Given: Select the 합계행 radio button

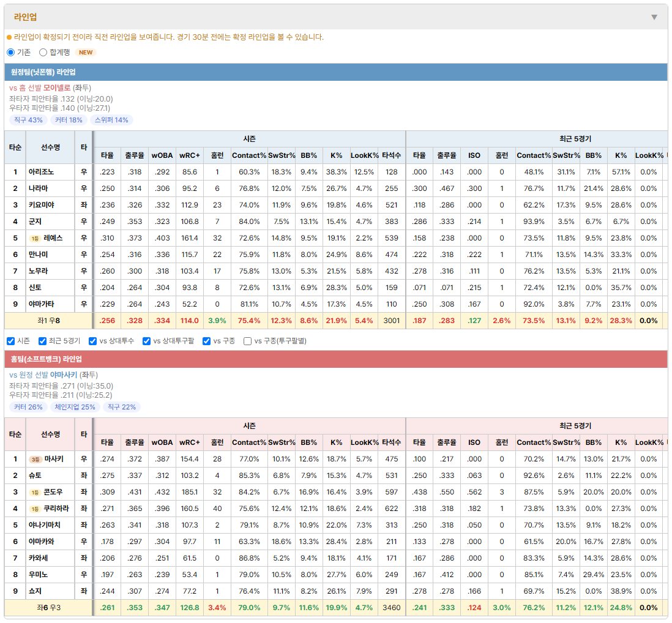Looking at the screenshot, I should coord(43,52).
